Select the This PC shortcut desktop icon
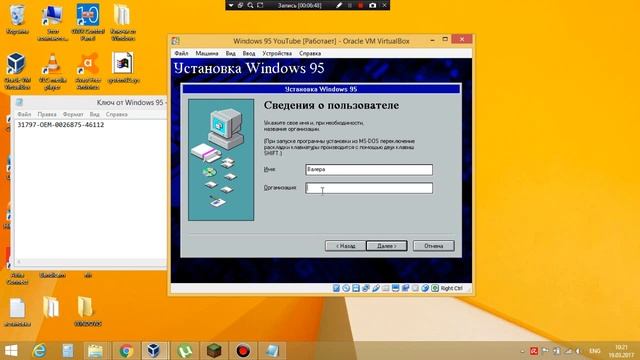 coord(52,22)
